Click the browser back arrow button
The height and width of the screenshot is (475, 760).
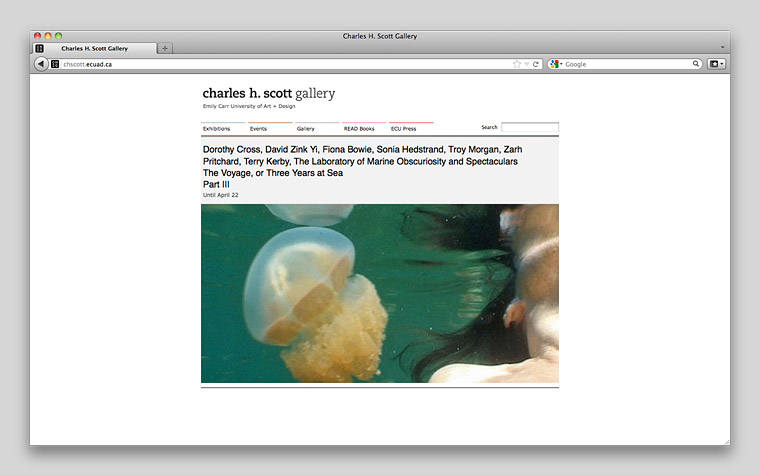tap(41, 64)
